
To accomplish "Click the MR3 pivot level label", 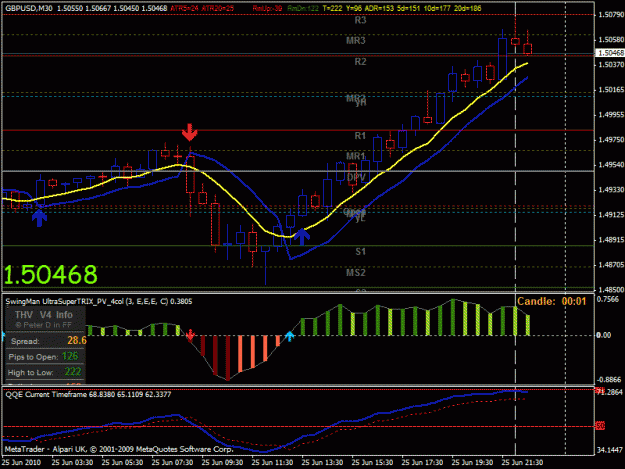I will pos(356,40).
